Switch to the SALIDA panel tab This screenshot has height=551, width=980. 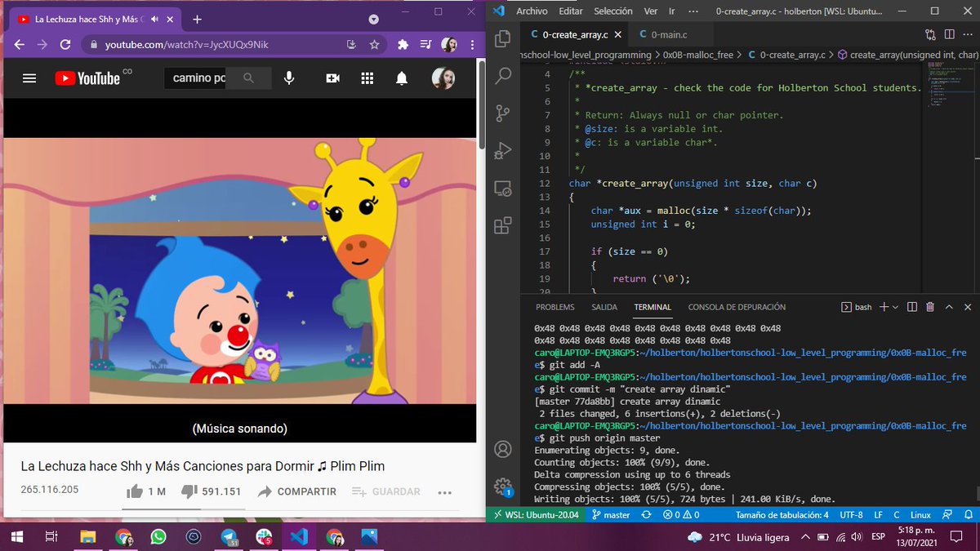tap(604, 307)
